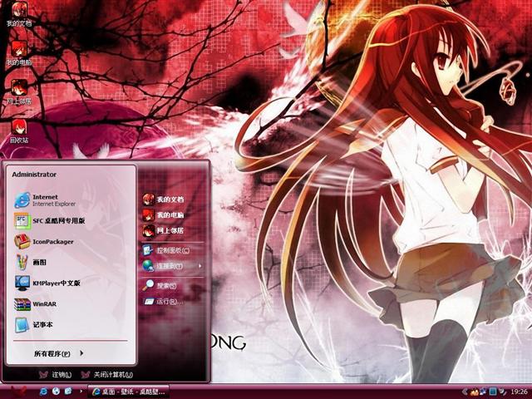Expand hidden system tray icons chevron
Screen dimensions: 532x399
click(465, 392)
